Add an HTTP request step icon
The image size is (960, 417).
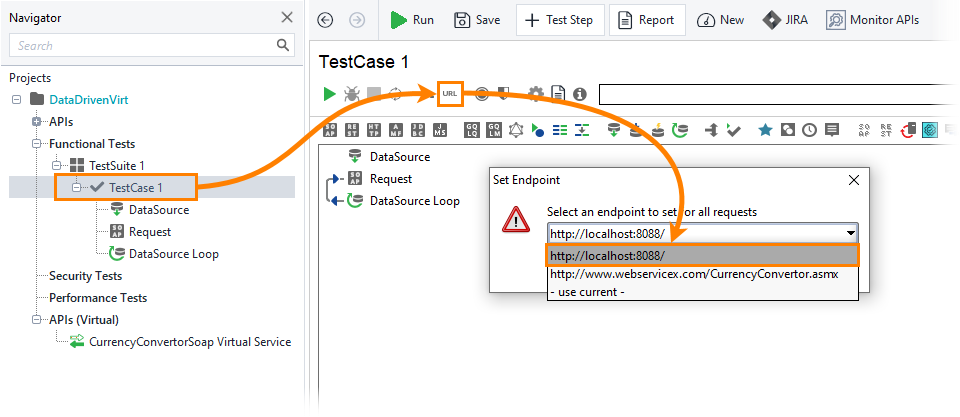[374, 130]
